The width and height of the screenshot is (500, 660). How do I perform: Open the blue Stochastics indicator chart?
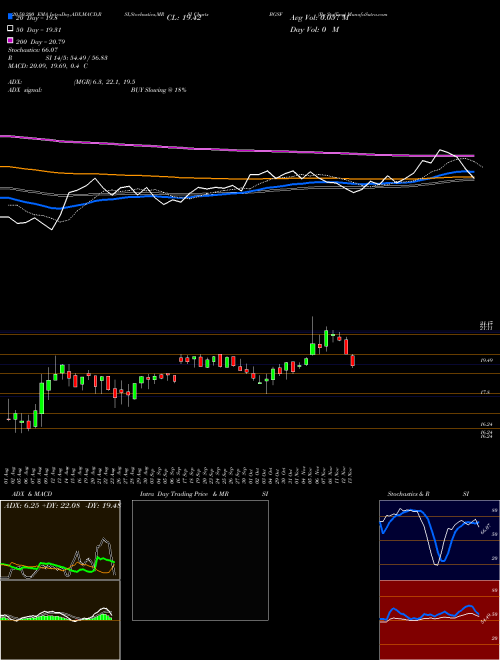click(x=439, y=540)
